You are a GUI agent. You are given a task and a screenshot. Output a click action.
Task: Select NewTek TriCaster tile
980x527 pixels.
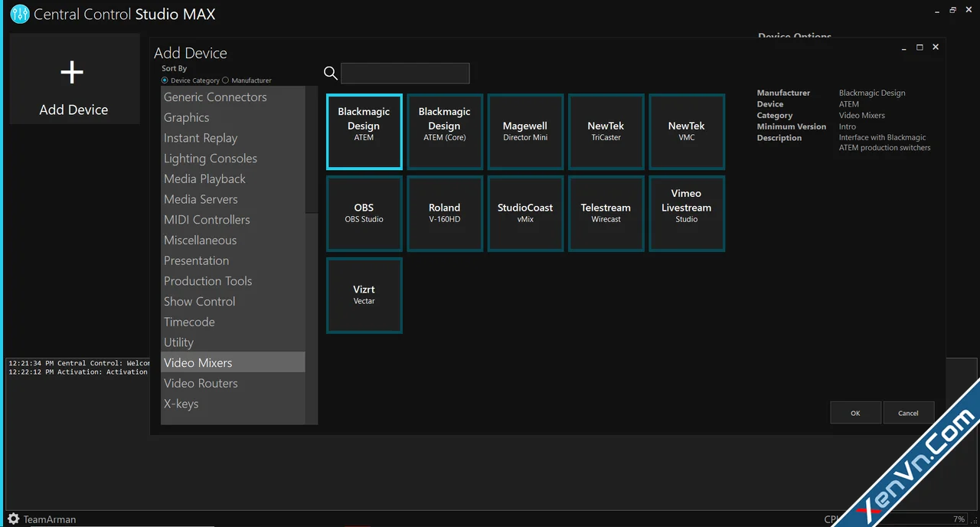pos(606,132)
